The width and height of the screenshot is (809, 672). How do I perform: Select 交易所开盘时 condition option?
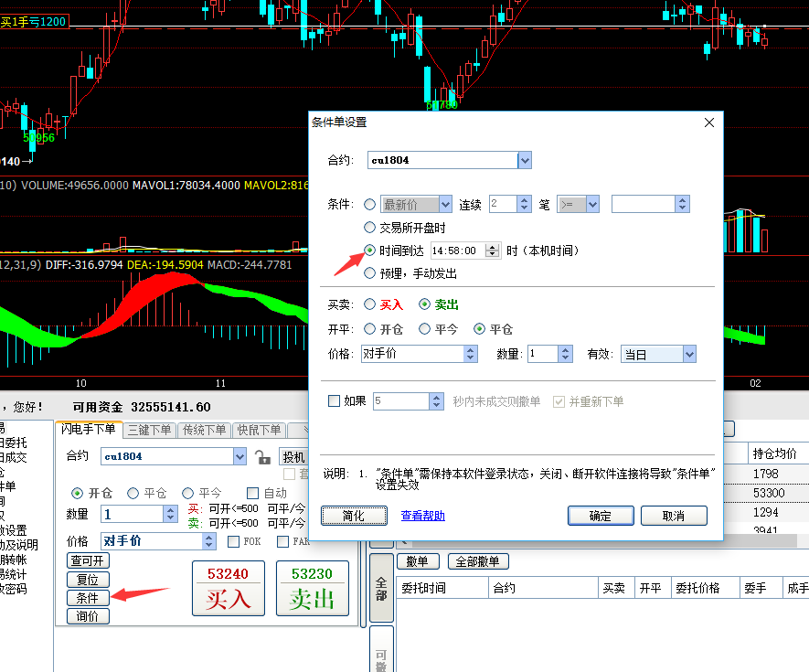[369, 227]
